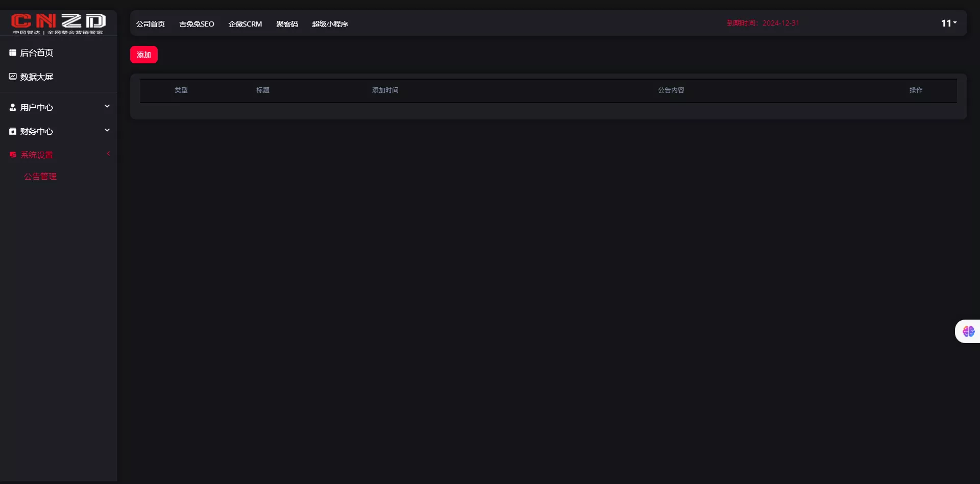
Task: Click the 数据大屏 chart icon
Action: [x=13, y=77]
